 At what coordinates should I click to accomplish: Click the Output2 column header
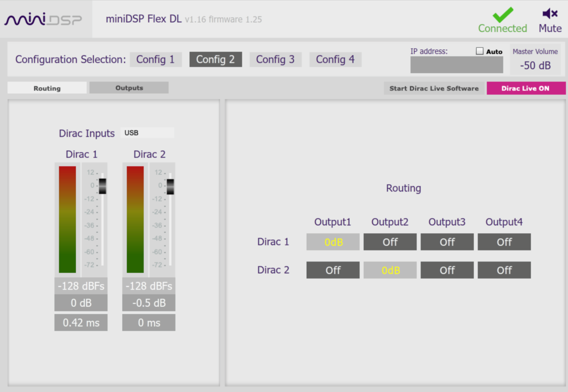[390, 222]
